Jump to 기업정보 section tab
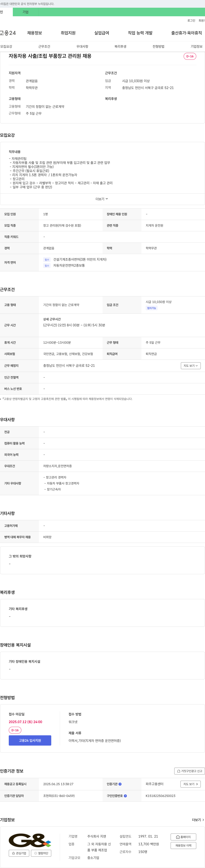The width and height of the screenshot is (205, 868). coord(197,46)
